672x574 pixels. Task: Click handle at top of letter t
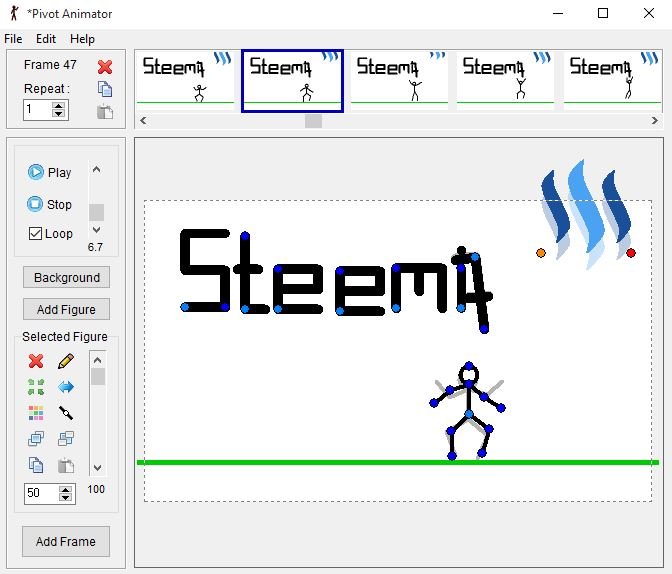click(x=245, y=236)
